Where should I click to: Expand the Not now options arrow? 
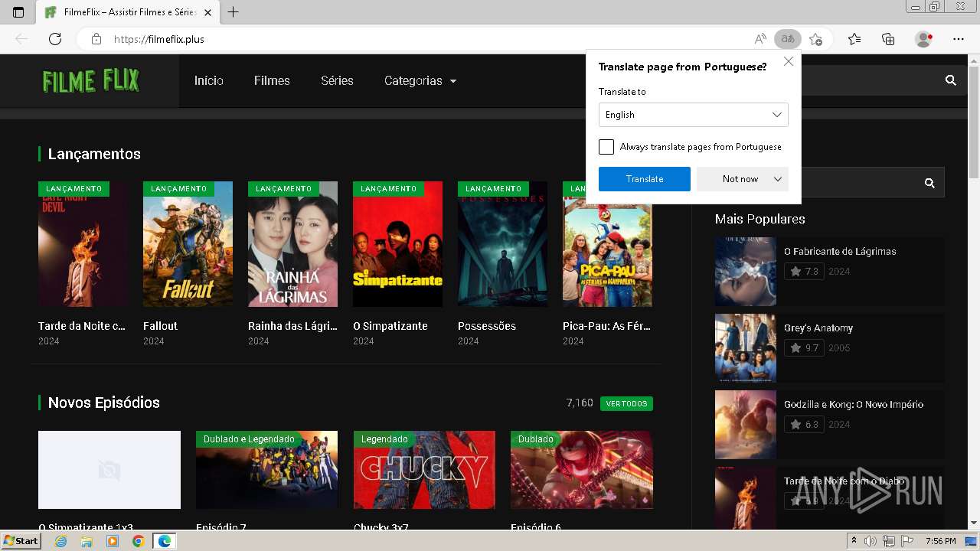(778, 179)
